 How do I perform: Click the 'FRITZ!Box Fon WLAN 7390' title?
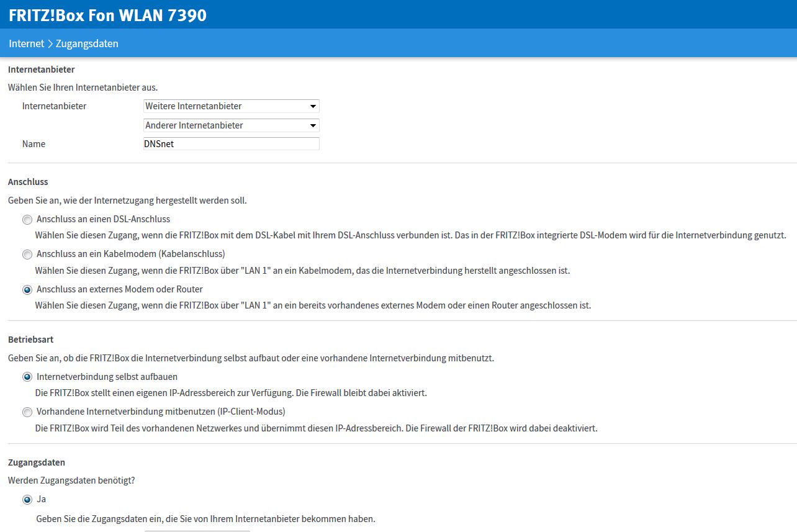point(107,15)
